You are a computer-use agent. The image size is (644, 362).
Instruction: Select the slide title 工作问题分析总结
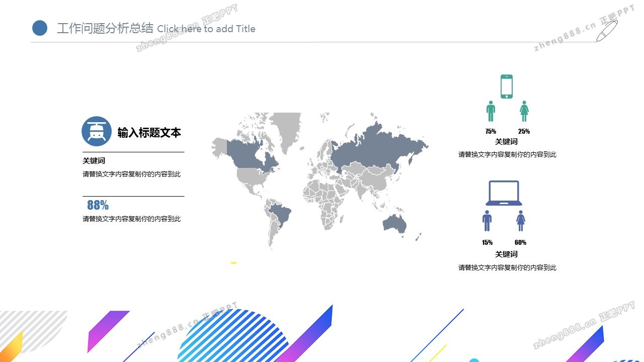click(105, 29)
